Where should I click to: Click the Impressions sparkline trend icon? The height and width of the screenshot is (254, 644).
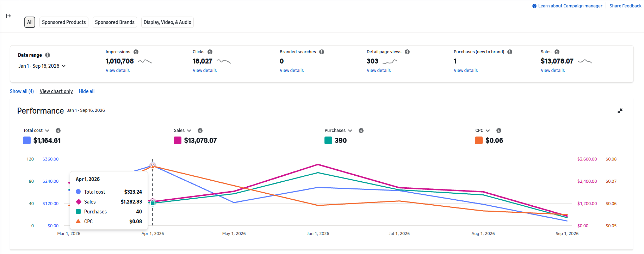(145, 61)
